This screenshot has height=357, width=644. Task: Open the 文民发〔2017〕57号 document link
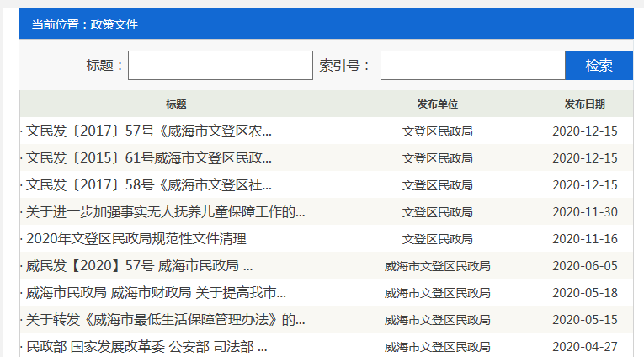coord(149,131)
